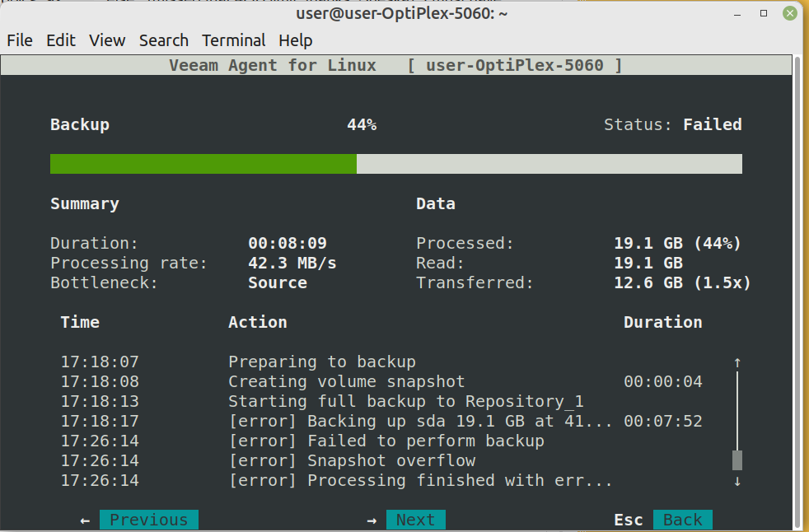Screen dimensions: 809x532
Task: Select the Creating volume snapshot log entry
Action: pos(346,381)
